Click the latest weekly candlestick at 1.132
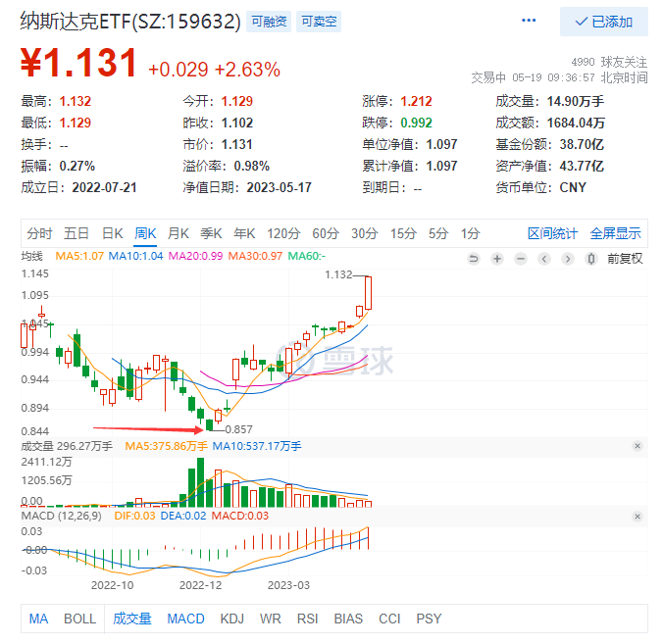This screenshot has height=644, width=663. [369, 293]
